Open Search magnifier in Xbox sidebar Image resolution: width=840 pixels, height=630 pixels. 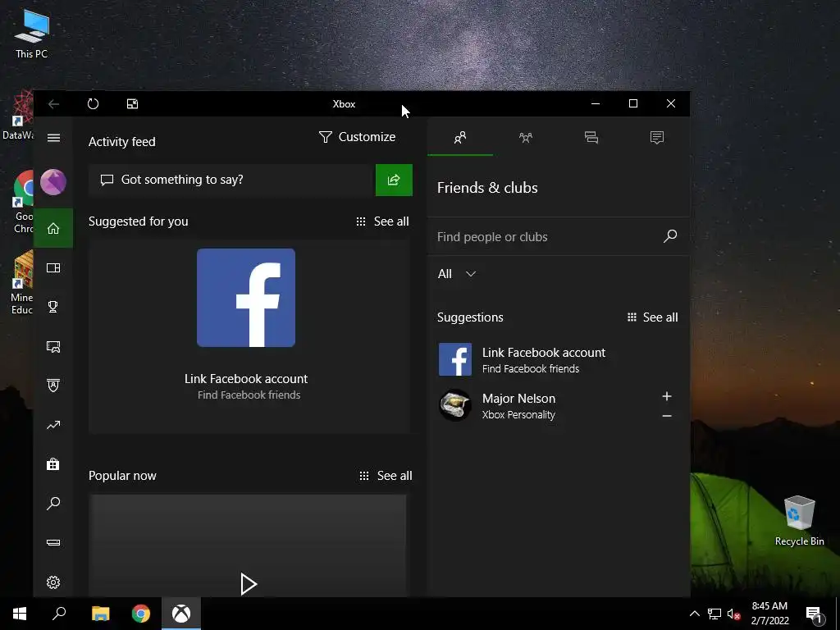53,504
